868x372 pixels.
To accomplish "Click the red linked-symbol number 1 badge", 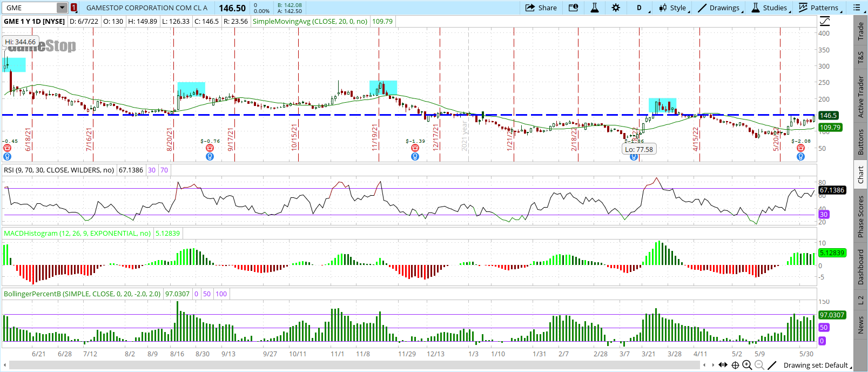I will pyautogui.click(x=74, y=8).
